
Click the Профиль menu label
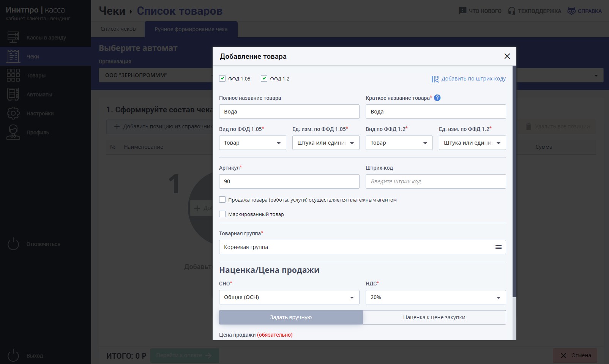tap(38, 132)
